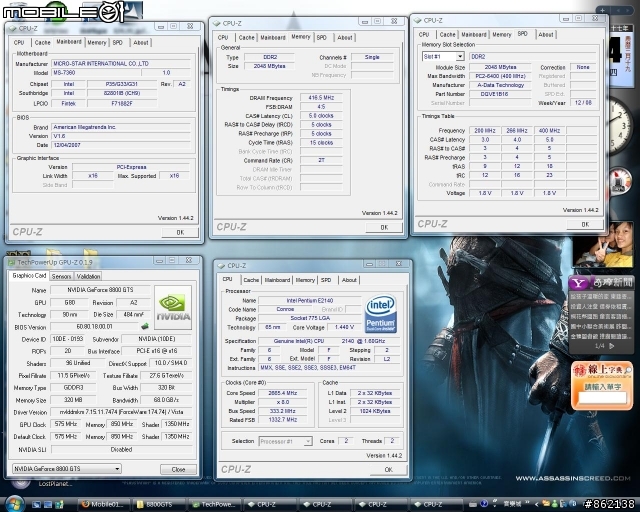Click the GPU-Z title bar icon
Image resolution: width=640 pixels, height=512 pixels.
click(x=12, y=262)
